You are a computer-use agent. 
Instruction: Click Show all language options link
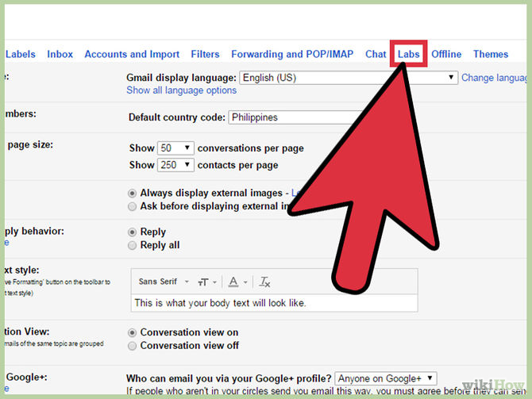(182, 90)
